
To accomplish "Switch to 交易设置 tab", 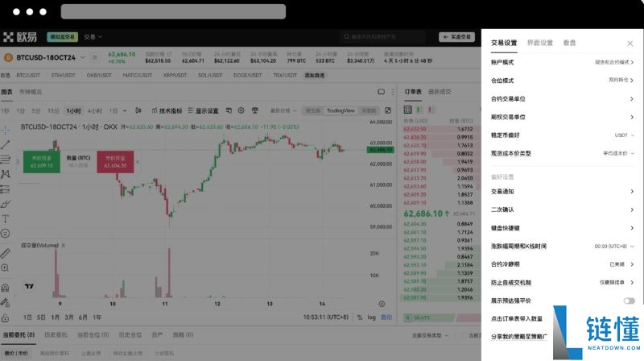I will click(504, 43).
